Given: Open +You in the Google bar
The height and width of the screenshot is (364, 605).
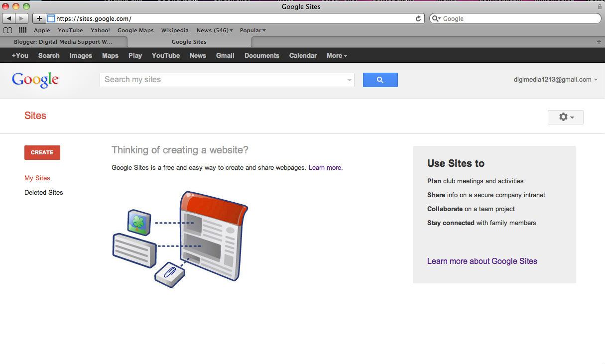Looking at the screenshot, I should click(x=20, y=56).
